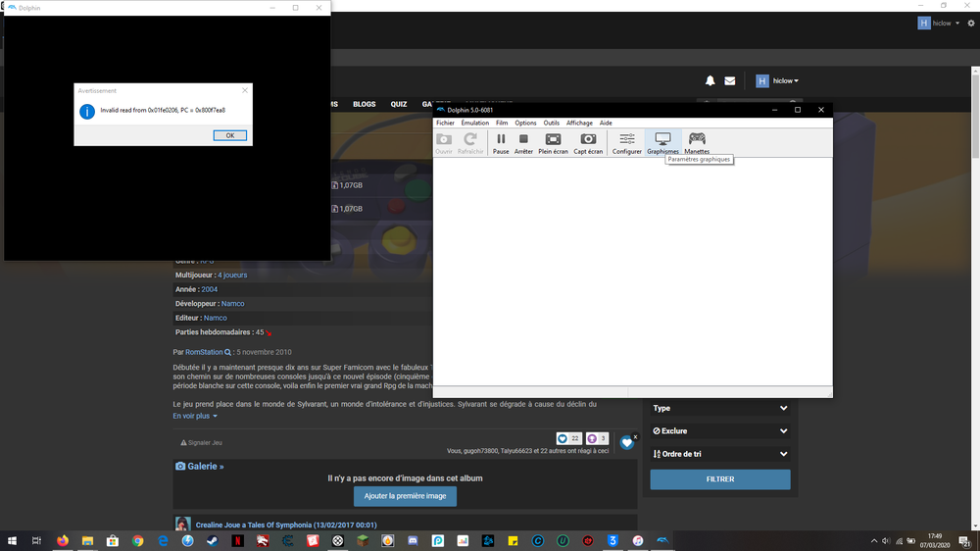980x551 pixels.
Task: Open the Ordre de tri dropdown
Action: tap(719, 454)
